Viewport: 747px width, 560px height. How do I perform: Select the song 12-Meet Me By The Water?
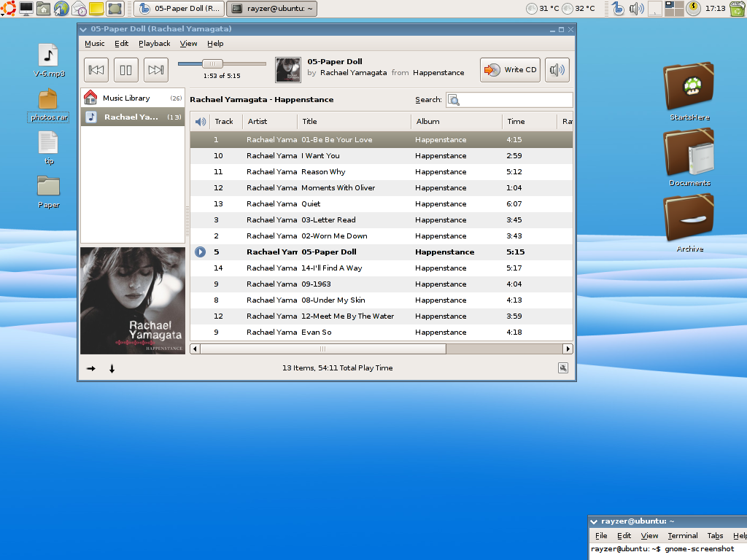click(381, 316)
